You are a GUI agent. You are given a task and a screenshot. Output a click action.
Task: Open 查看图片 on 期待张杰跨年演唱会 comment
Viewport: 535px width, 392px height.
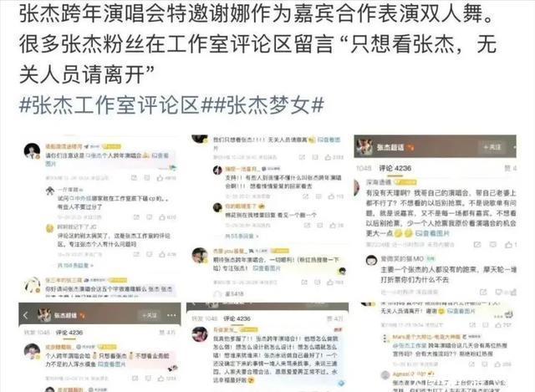pyautogui.click(x=267, y=268)
